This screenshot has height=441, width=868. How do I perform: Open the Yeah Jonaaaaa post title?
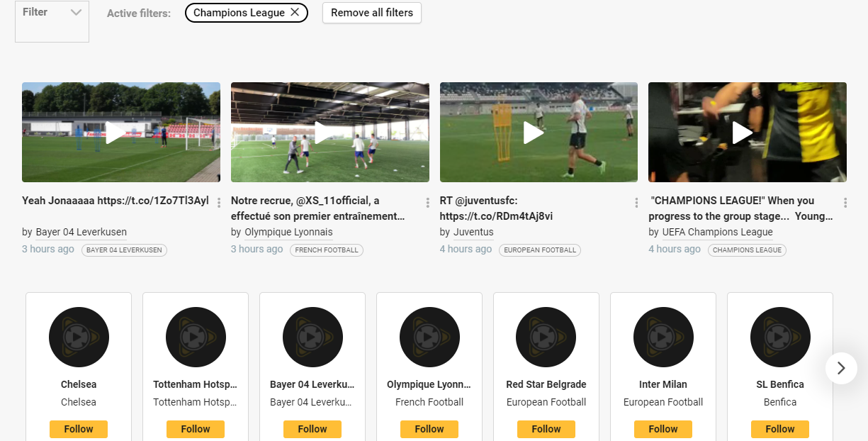(115, 201)
